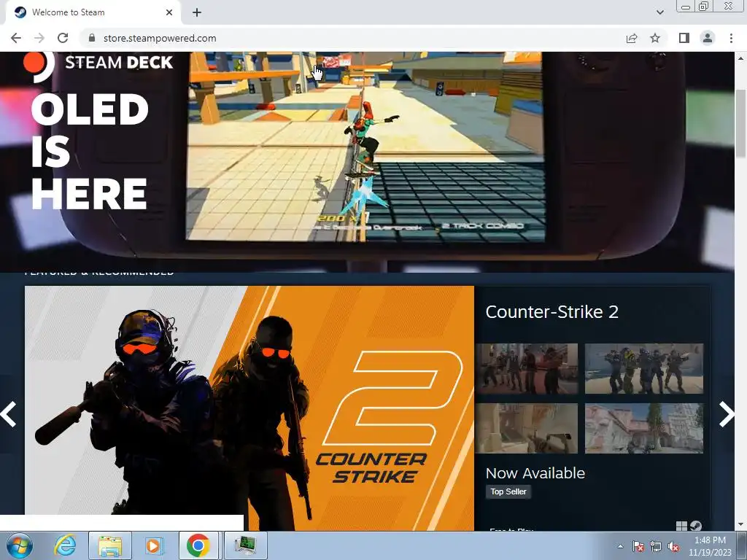747x560 pixels.
Task: Show next featured game with right arrow
Action: pyautogui.click(x=727, y=414)
